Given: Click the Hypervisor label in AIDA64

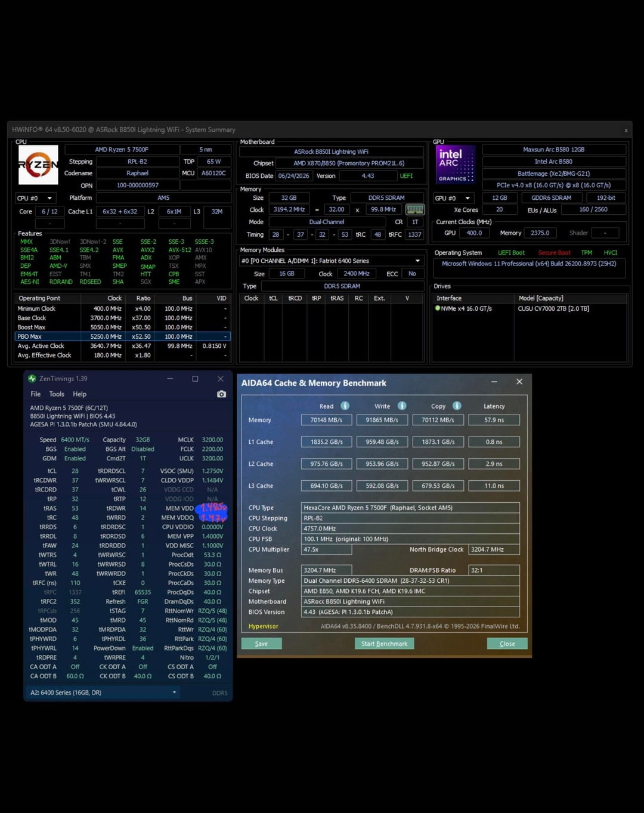Looking at the screenshot, I should 263,626.
